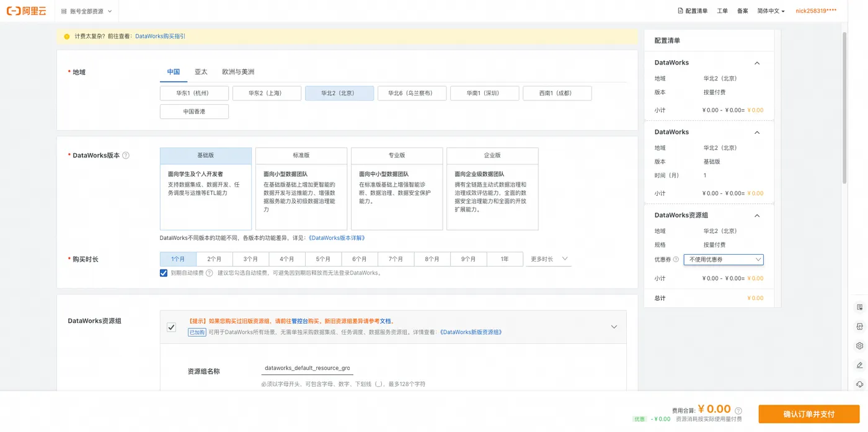868x432 pixels.
Task: Click the help icon next to 到期自动续费
Action: pyautogui.click(x=209, y=273)
